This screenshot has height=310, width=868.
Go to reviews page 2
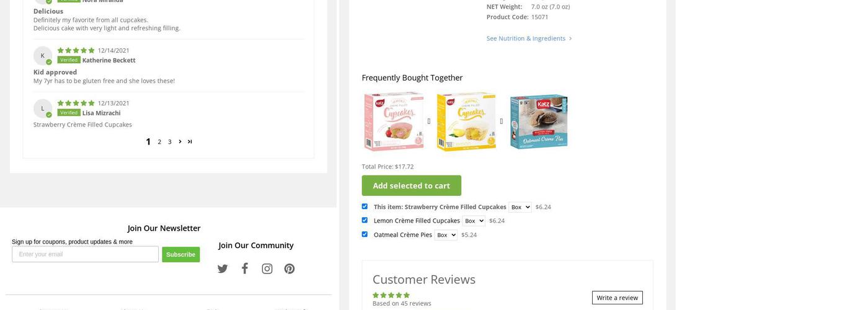pyautogui.click(x=159, y=142)
